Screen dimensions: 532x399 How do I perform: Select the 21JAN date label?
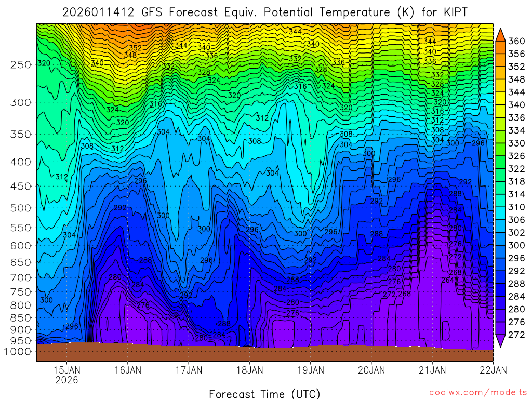[432, 370]
